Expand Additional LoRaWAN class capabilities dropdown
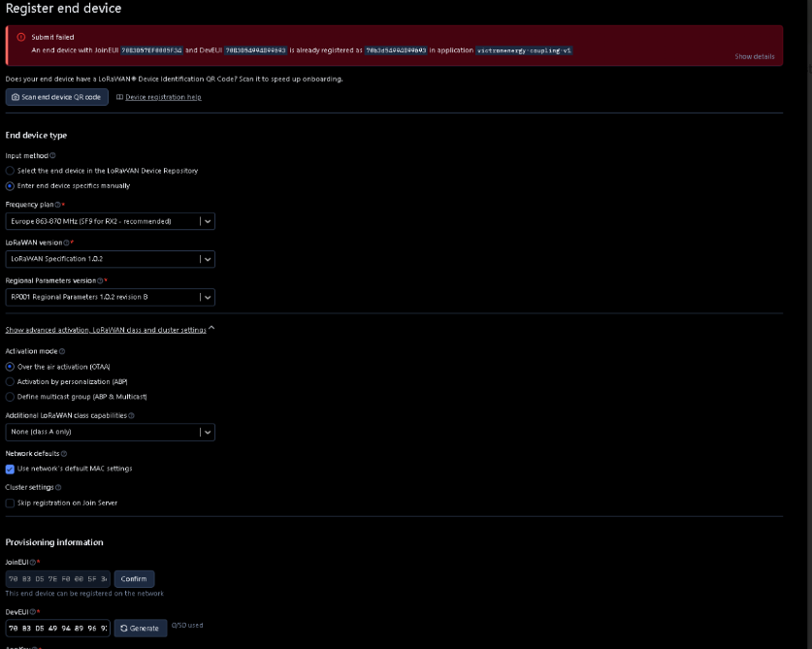Screen dimensions: 812x649 [110, 432]
